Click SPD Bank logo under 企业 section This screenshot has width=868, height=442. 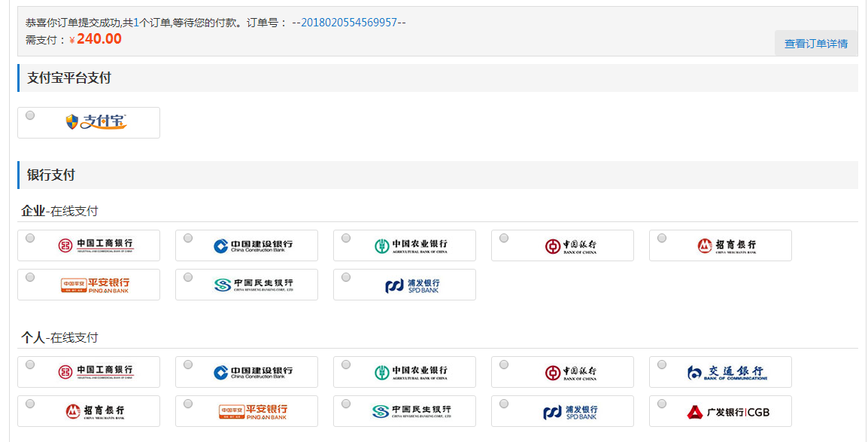coord(412,285)
